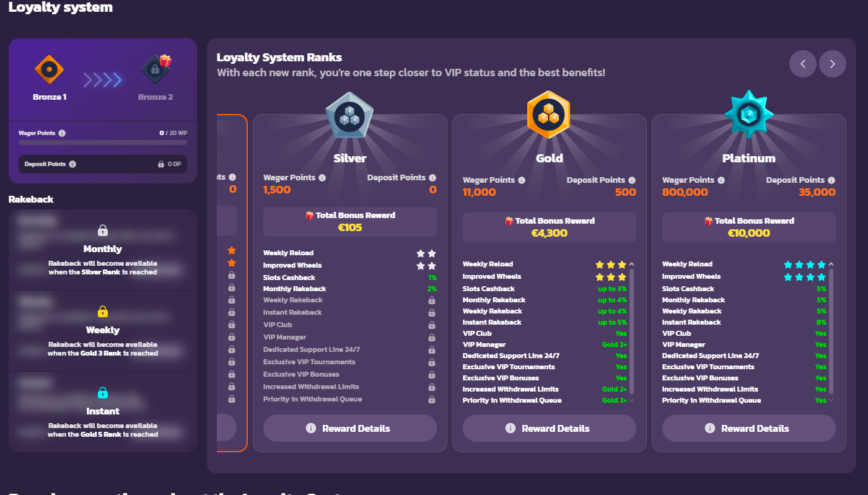Click Platinum card Wager Points info icon
This screenshot has height=495, width=868.
(x=721, y=180)
